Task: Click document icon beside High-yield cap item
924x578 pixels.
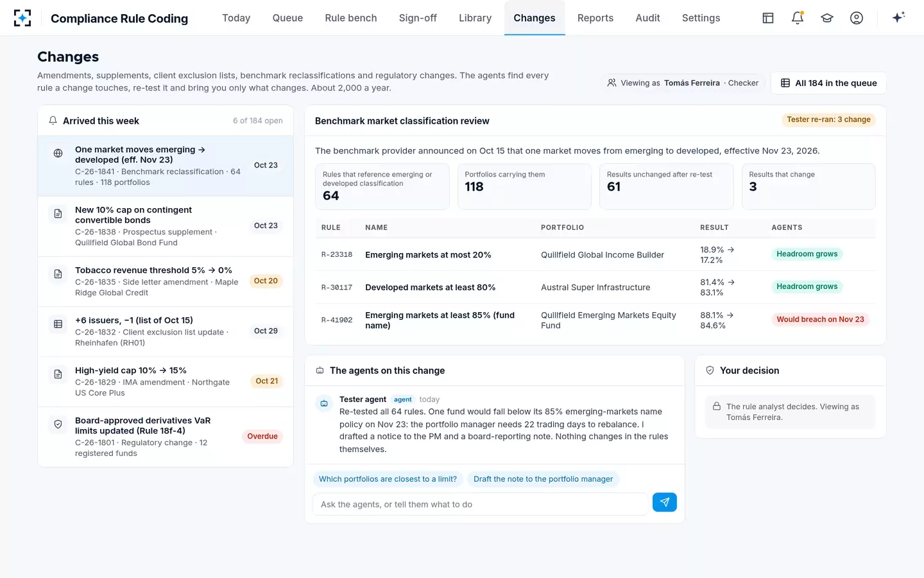Action: 58,374
